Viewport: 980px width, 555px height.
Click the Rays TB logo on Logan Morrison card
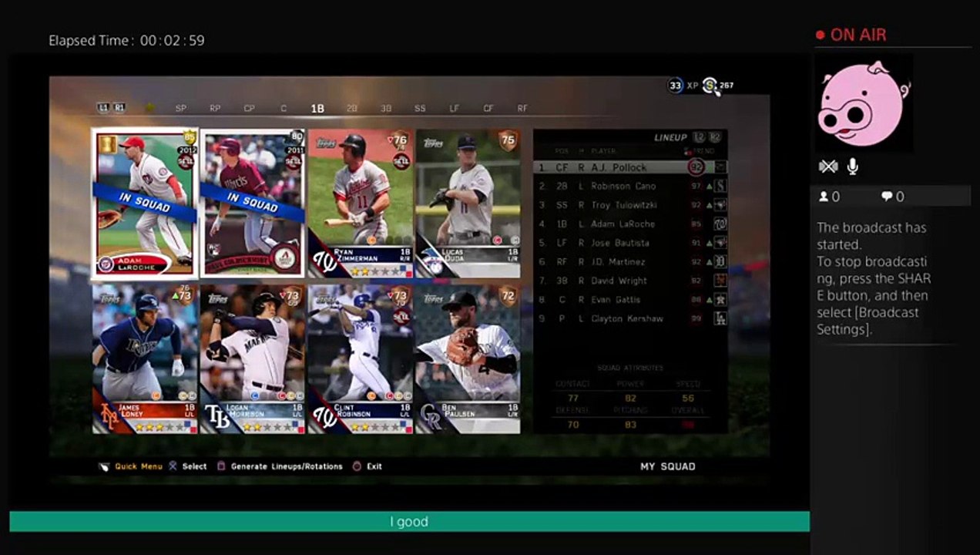coord(218,417)
